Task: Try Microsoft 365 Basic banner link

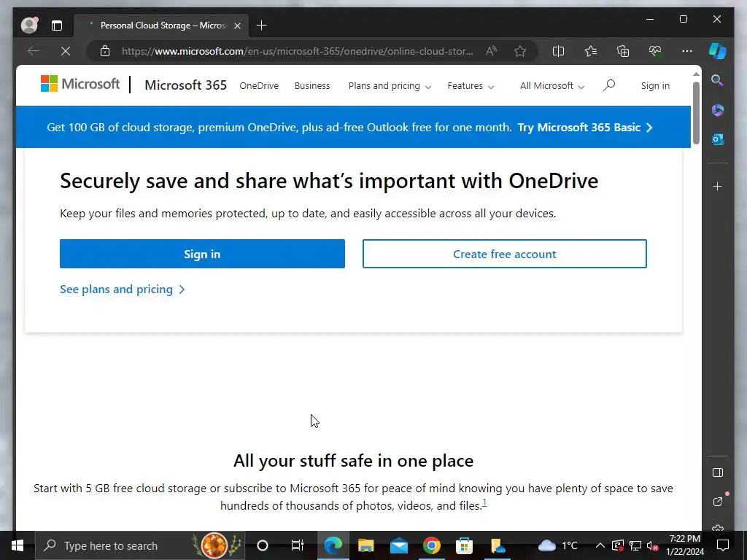Action: click(585, 127)
